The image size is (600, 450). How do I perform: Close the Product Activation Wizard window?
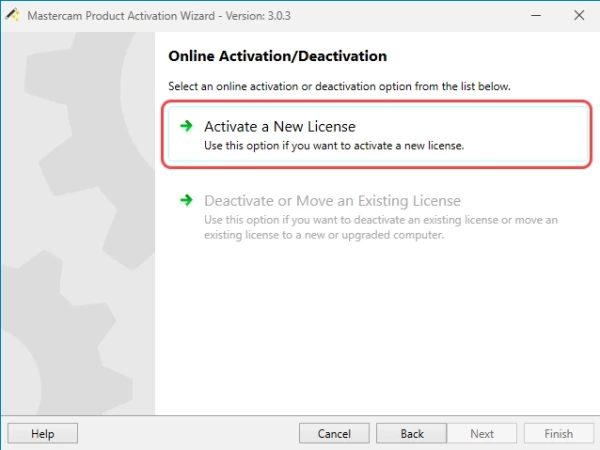click(578, 15)
